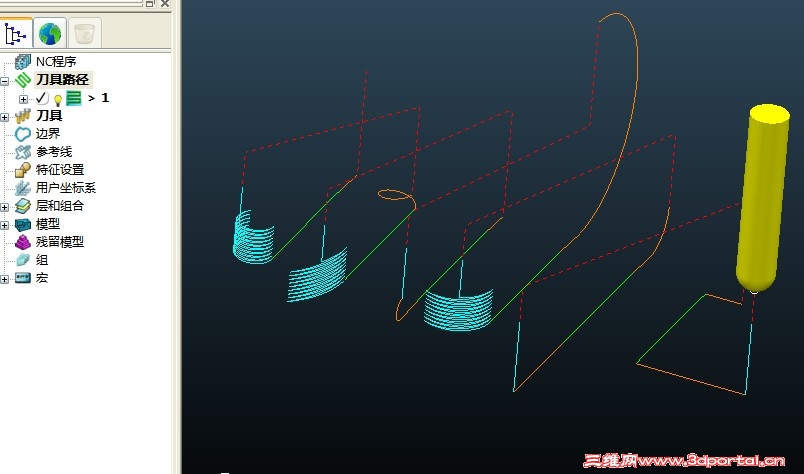Switch to the explorer tree tab

(15, 34)
